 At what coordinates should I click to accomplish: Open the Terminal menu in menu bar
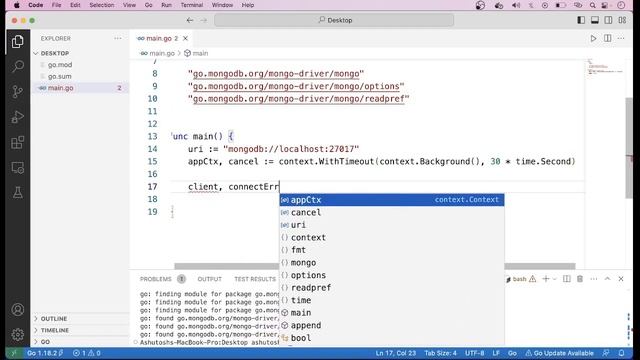[x=191, y=5]
